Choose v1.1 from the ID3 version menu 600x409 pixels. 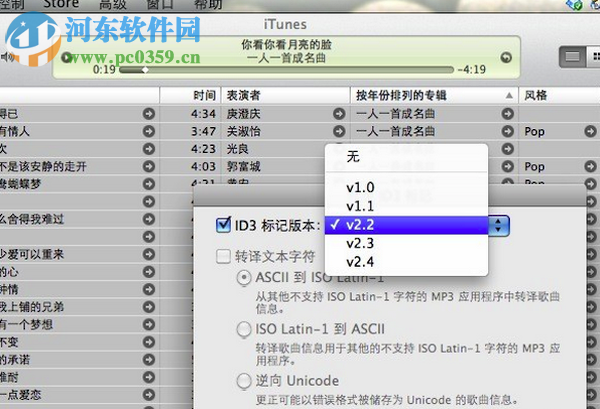pos(406,206)
